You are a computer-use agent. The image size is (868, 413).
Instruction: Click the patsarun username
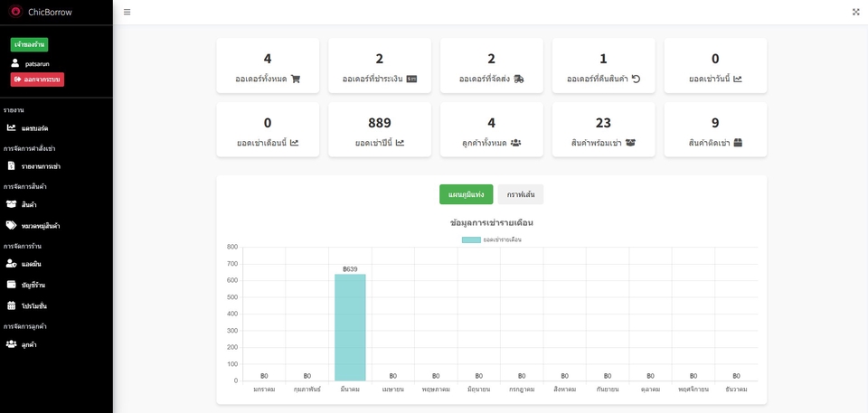37,64
